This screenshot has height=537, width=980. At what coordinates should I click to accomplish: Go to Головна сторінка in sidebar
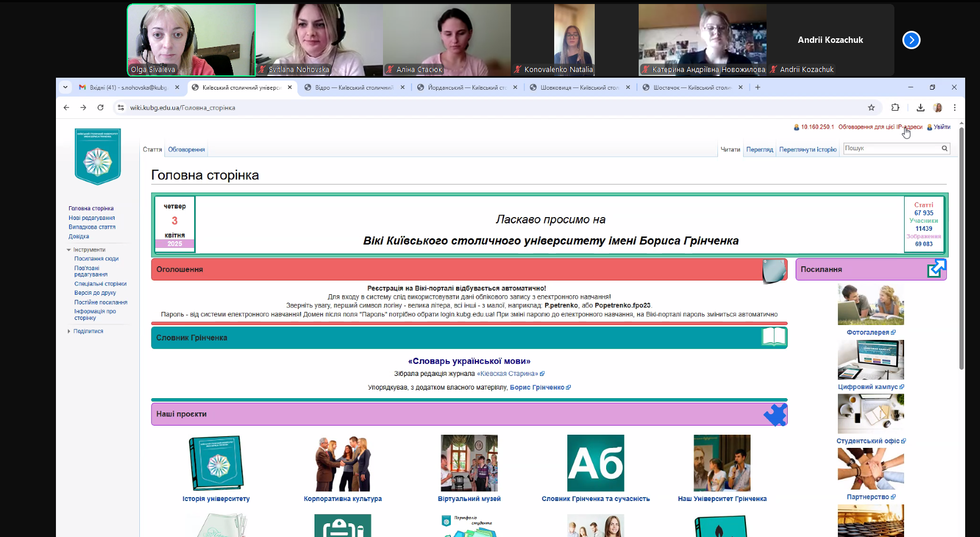[x=91, y=209]
